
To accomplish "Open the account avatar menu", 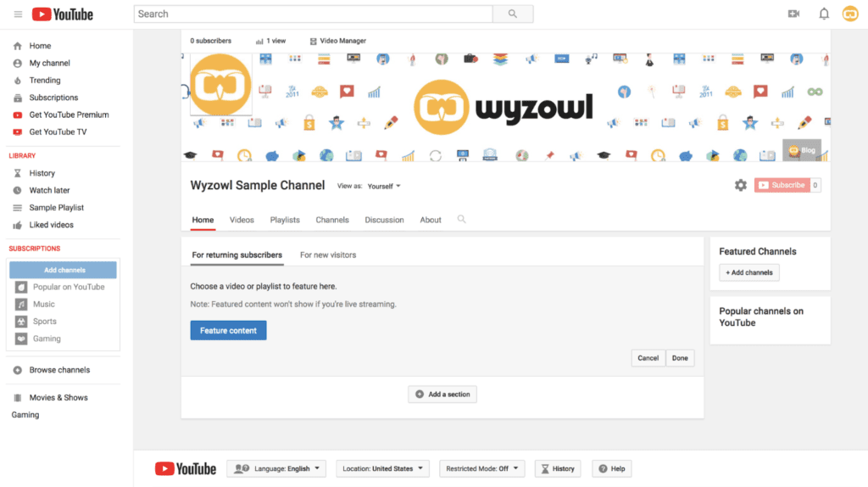I will point(850,14).
